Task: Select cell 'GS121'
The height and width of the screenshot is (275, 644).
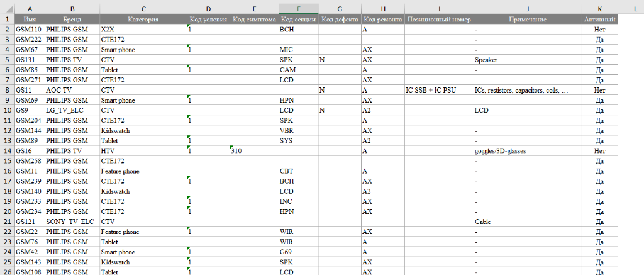Action: (x=30, y=222)
